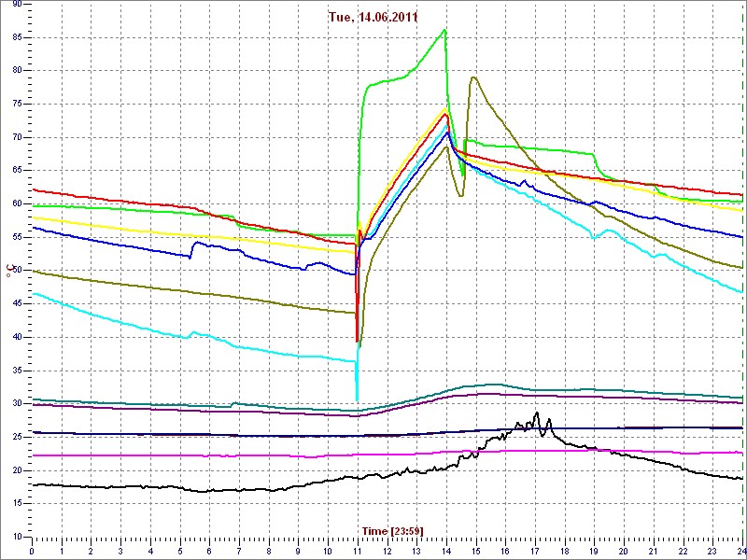Screen dimensions: 747x560
Task: Click the '60' value on temperature axis
Action: (x=17, y=203)
